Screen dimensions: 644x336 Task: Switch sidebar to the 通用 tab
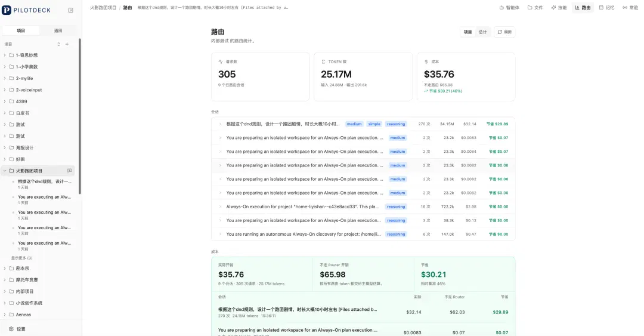[x=58, y=30]
